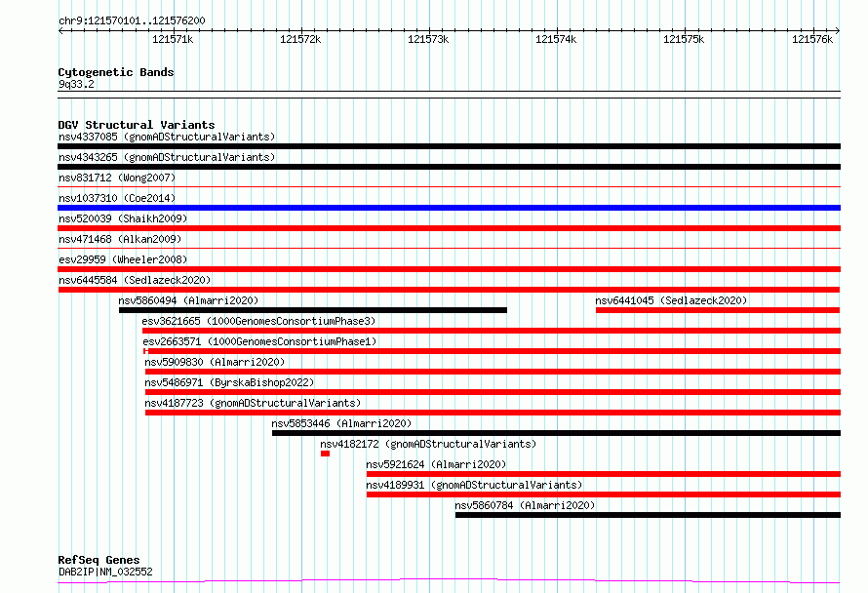Click esv2663571 1000GenomesConsortiumPhase1 label

259,341
